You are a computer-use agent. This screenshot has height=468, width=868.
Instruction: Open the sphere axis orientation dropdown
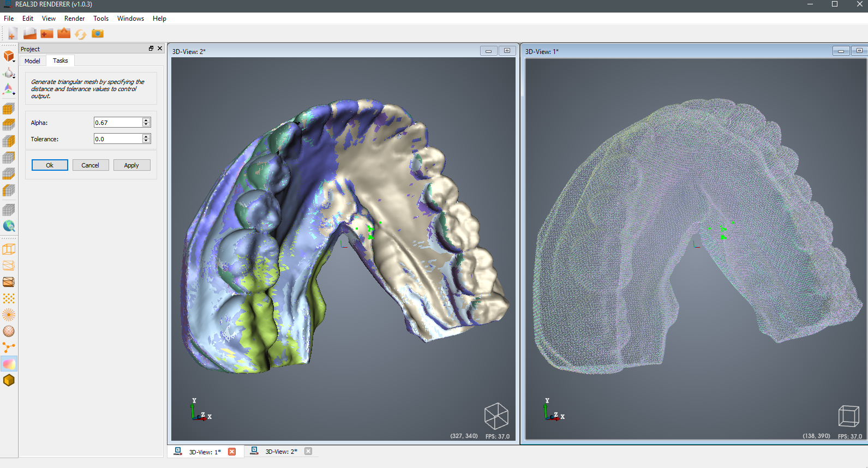[x=9, y=73]
